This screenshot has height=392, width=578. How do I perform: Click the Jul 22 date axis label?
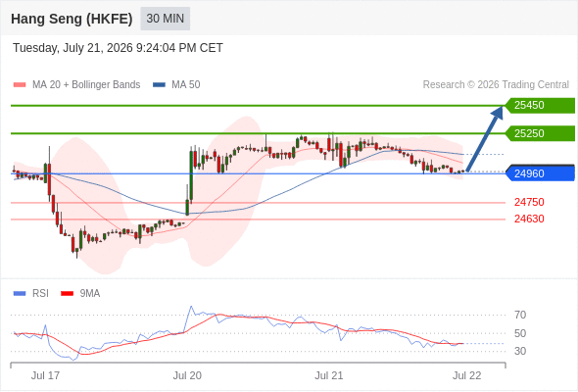(467, 375)
